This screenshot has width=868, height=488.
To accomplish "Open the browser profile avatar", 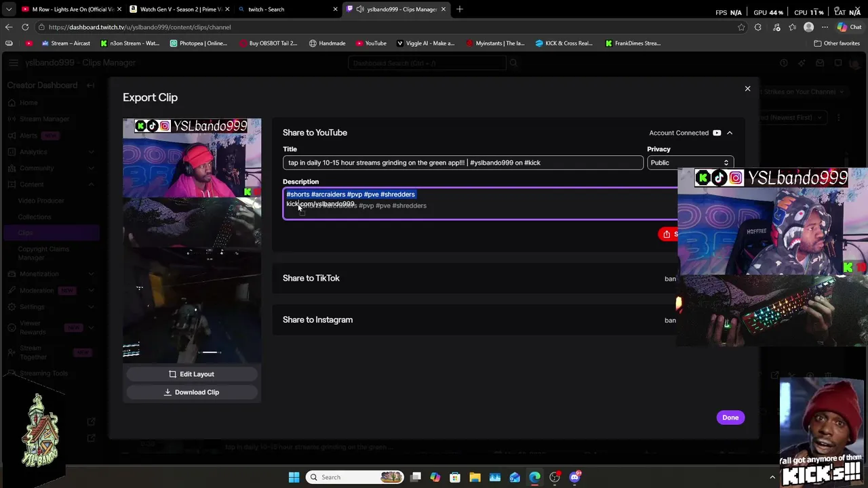I will [x=808, y=27].
